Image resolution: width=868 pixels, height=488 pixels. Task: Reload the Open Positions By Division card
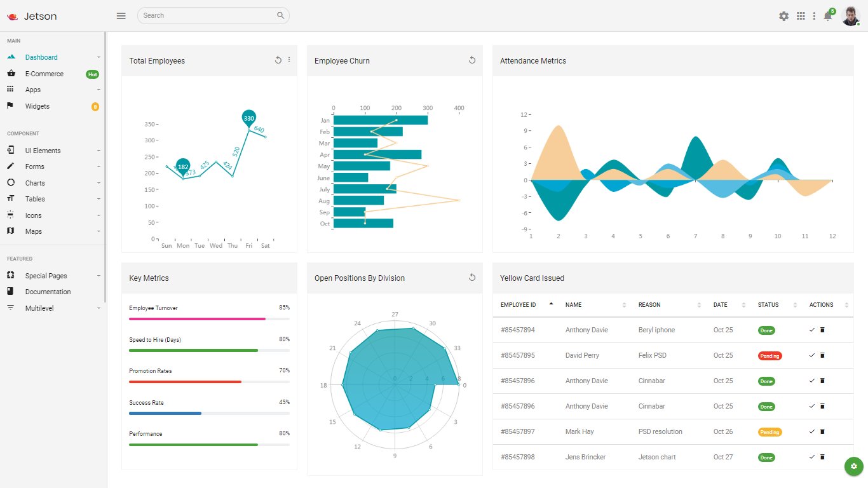coord(472,277)
